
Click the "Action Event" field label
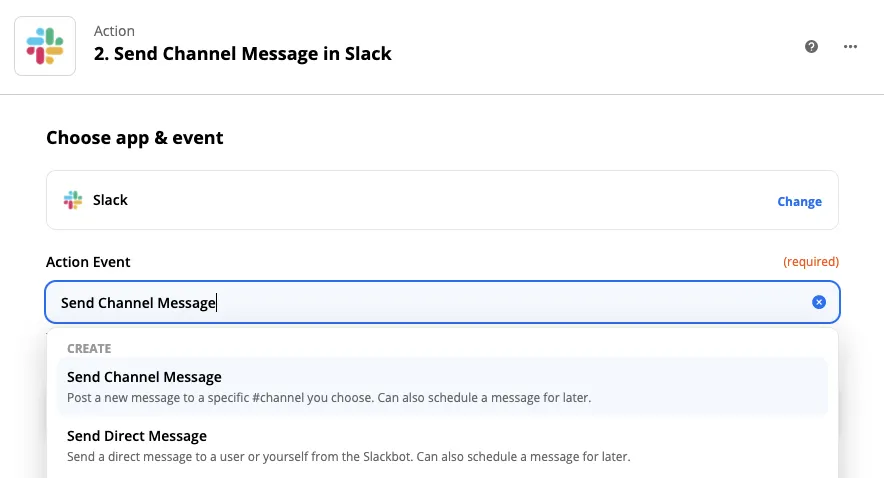pyautogui.click(x=88, y=262)
